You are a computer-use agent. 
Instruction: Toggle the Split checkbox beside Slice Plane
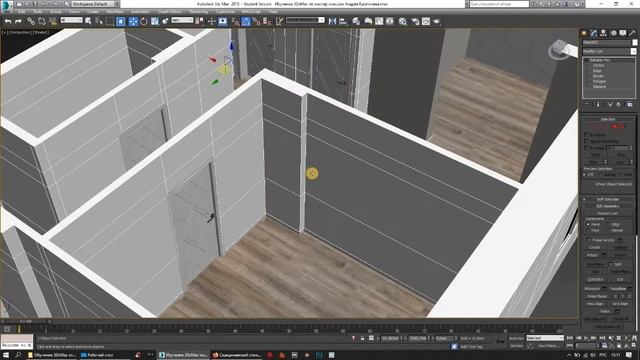pos(611,264)
